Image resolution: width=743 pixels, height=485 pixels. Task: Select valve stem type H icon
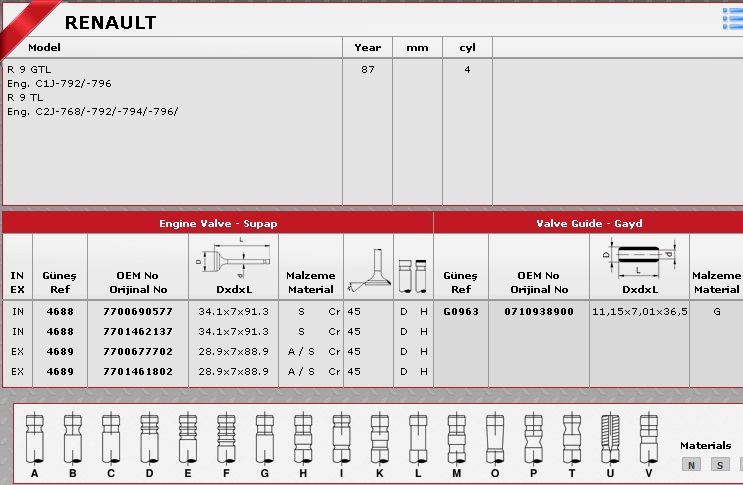coord(302,438)
